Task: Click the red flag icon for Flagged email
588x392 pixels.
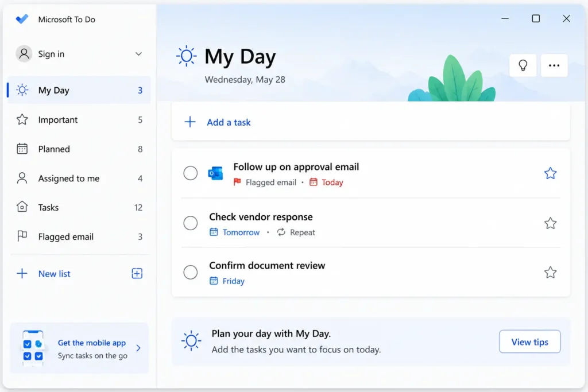Action: tap(237, 182)
